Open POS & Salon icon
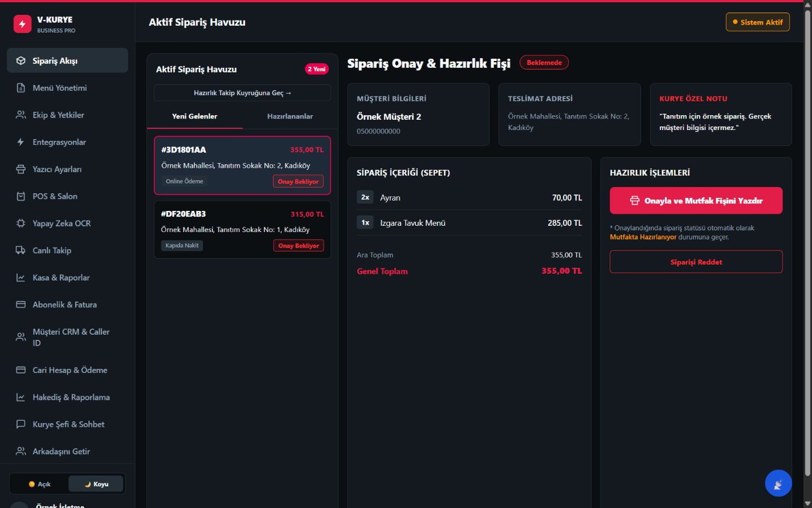 point(21,196)
